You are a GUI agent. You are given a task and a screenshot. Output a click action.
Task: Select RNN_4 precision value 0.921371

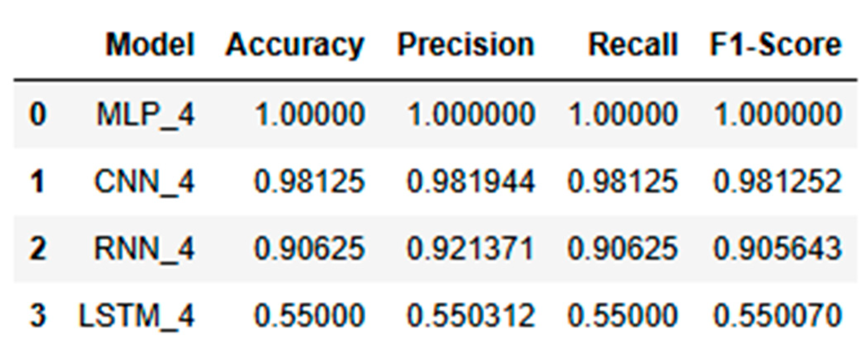tap(471, 249)
